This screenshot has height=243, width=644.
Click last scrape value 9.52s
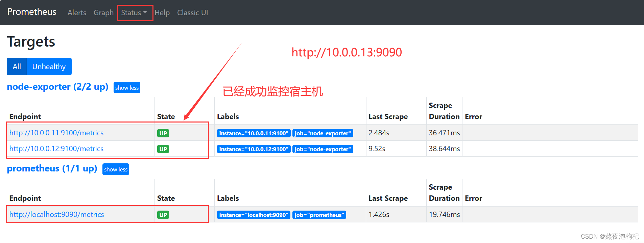(x=377, y=149)
